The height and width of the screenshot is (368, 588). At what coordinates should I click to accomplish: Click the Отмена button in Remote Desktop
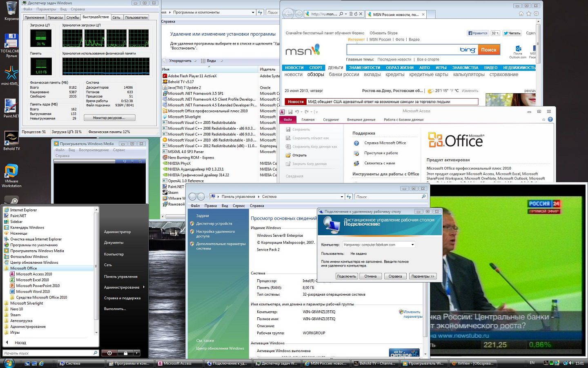[x=370, y=276]
